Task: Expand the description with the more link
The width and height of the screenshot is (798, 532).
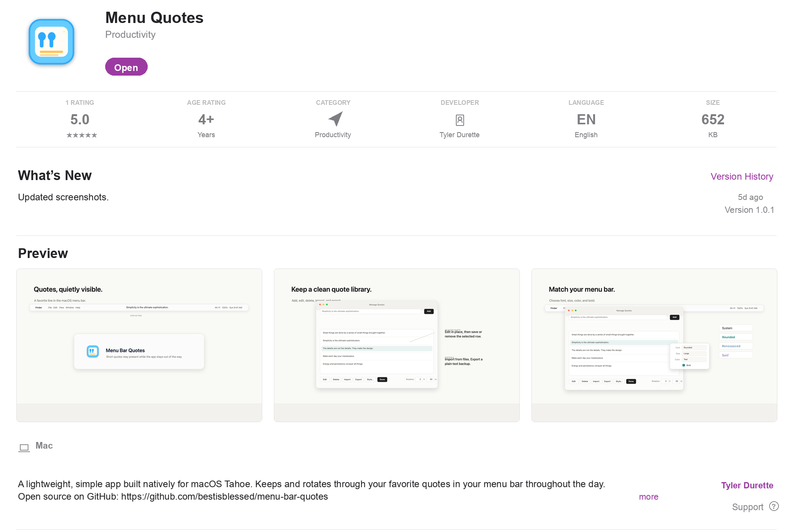Action: click(648, 497)
